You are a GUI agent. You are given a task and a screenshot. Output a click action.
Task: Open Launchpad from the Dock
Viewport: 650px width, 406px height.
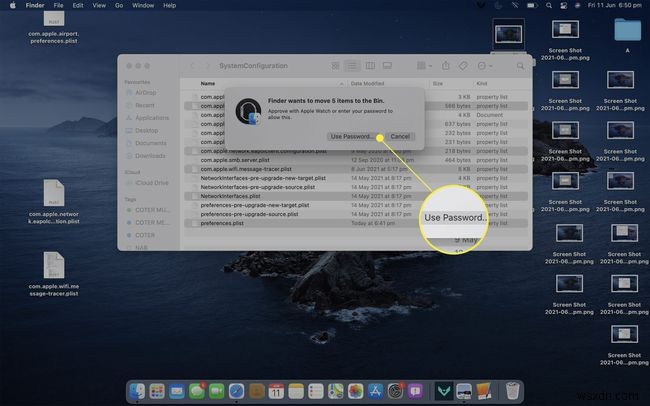157,391
